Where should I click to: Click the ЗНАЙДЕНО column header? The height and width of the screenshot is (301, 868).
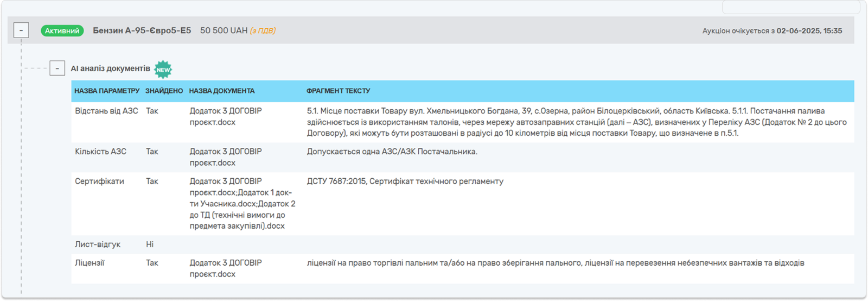click(164, 91)
